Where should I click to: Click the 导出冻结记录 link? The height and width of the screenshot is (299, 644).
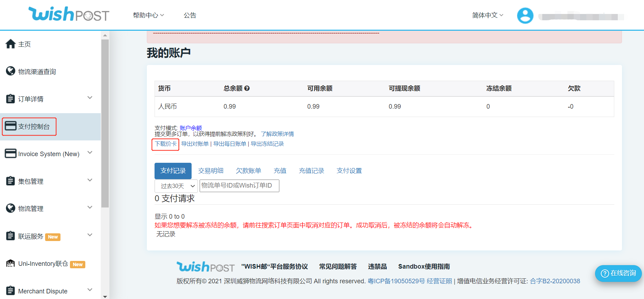[x=267, y=144]
